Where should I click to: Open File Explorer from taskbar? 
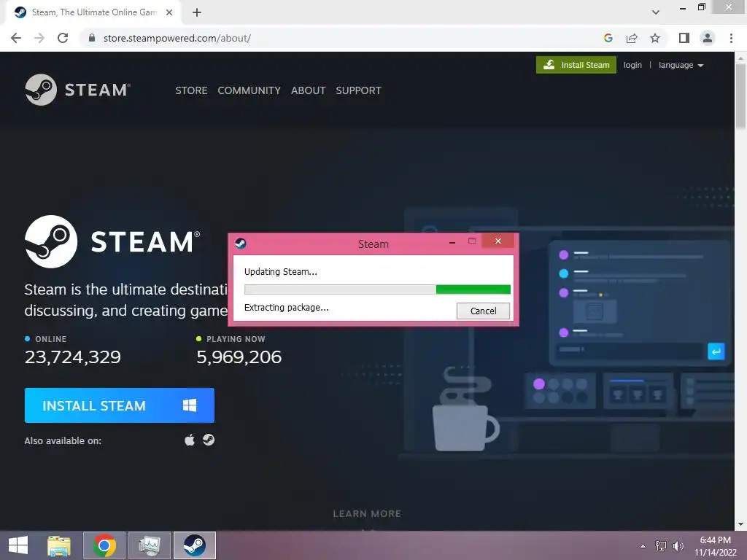pyautogui.click(x=59, y=545)
